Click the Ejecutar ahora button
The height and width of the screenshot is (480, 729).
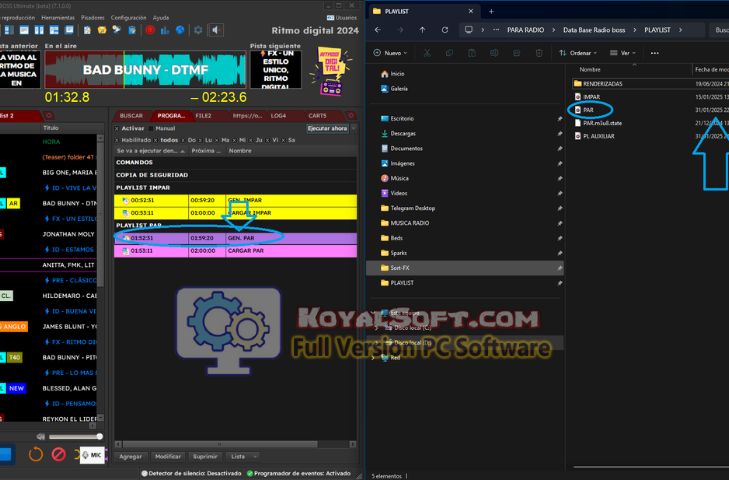[x=327, y=128]
